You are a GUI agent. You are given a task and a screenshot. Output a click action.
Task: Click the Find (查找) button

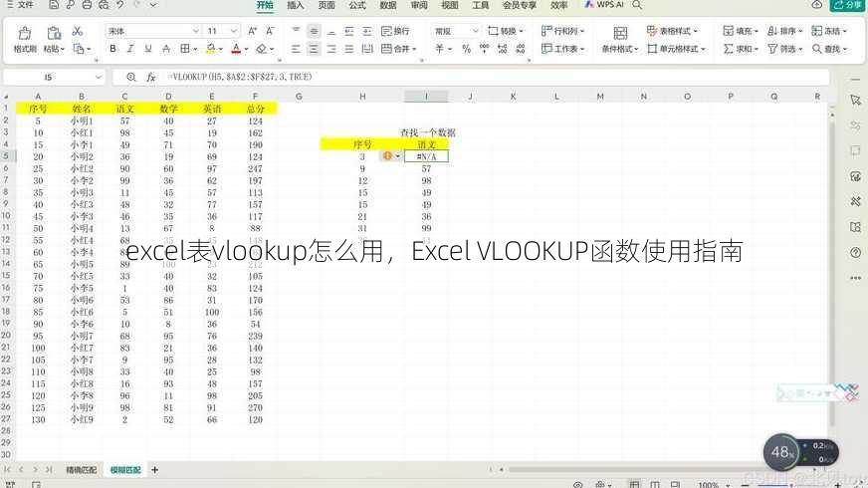point(829,49)
